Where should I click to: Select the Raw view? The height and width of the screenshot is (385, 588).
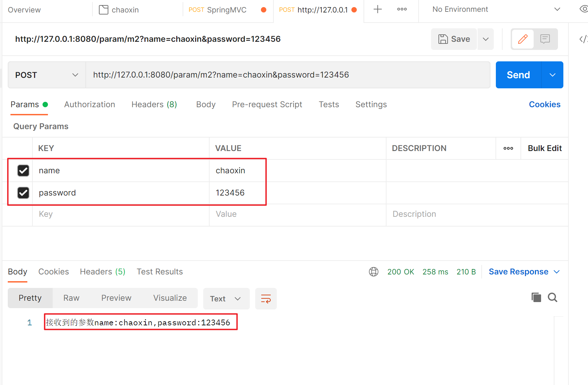tap(72, 298)
